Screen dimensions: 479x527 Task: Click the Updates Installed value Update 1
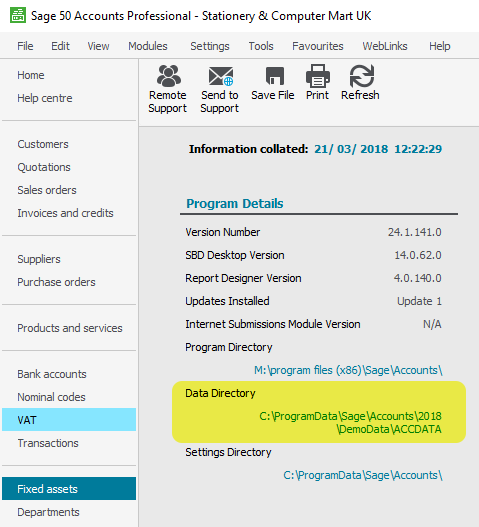tap(420, 301)
